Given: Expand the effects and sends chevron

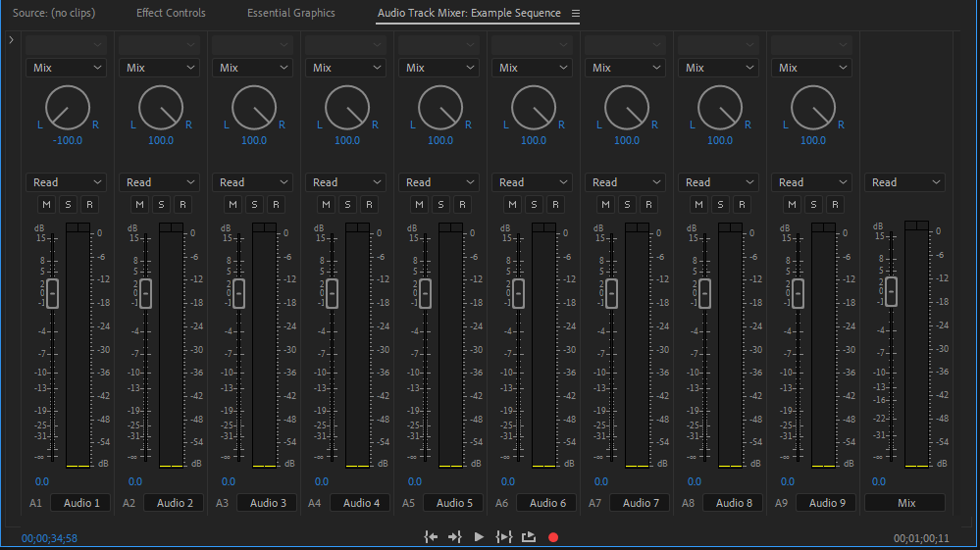Looking at the screenshot, I should click(x=11, y=40).
